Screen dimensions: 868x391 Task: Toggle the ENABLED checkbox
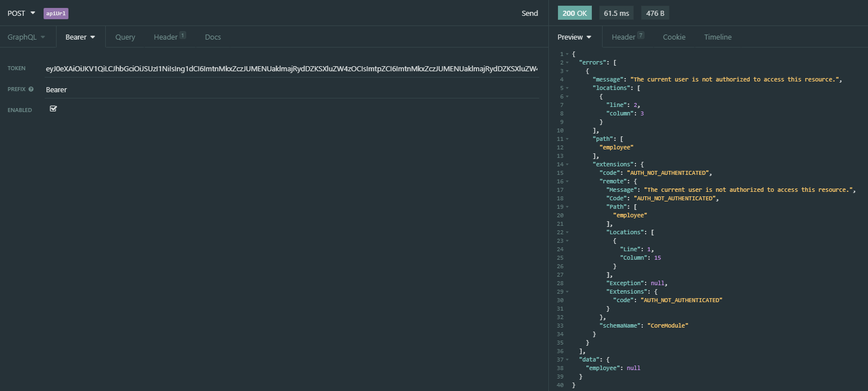tap(53, 108)
